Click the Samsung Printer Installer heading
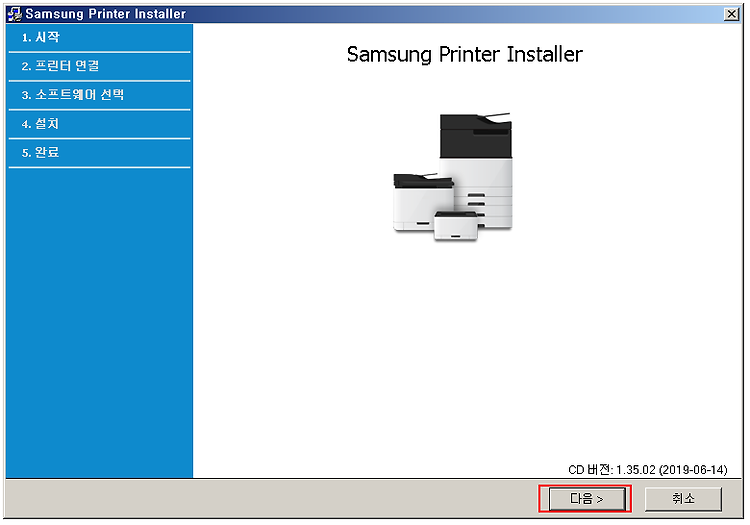Screen dimensions: 750x525 coord(464,54)
